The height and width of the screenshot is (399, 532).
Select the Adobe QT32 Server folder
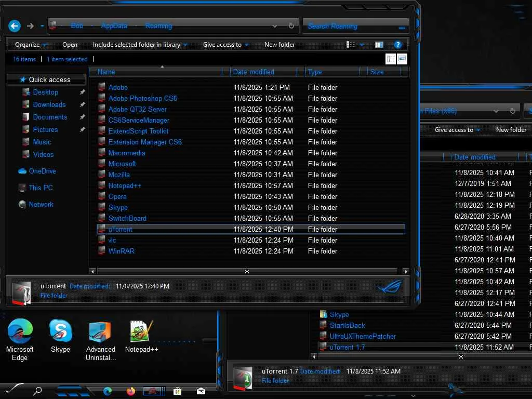137,109
